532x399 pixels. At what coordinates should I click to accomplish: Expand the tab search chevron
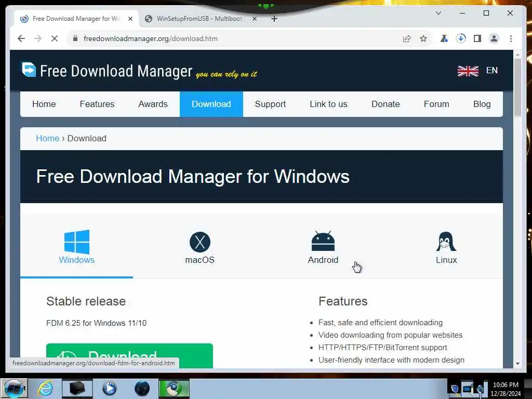tap(438, 13)
